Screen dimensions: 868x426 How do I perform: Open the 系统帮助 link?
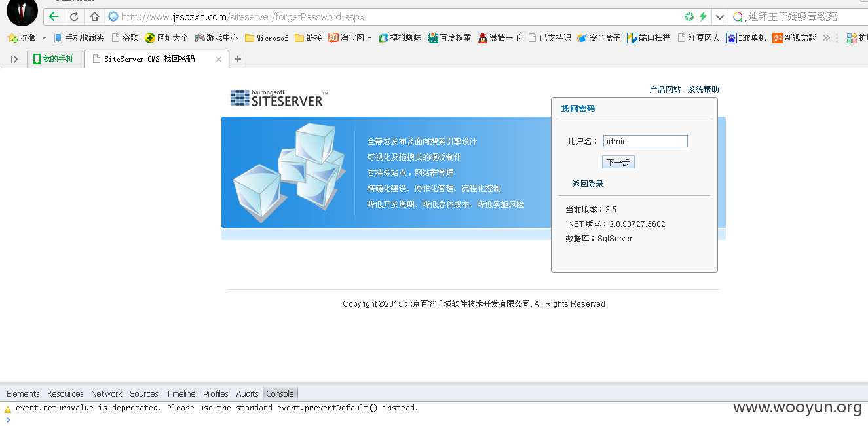pos(703,90)
